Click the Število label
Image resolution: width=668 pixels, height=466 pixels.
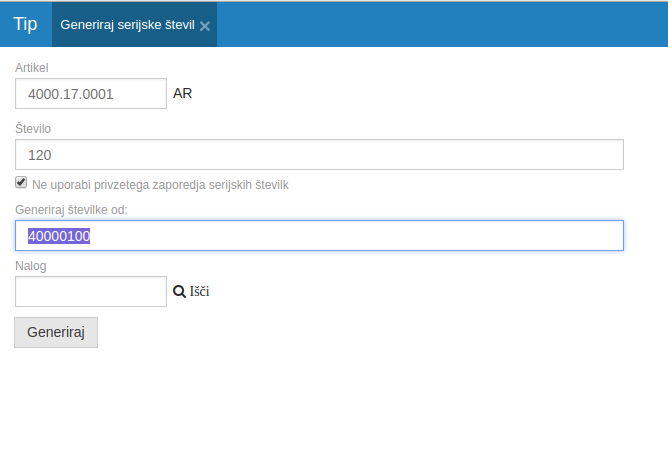[x=33, y=129]
